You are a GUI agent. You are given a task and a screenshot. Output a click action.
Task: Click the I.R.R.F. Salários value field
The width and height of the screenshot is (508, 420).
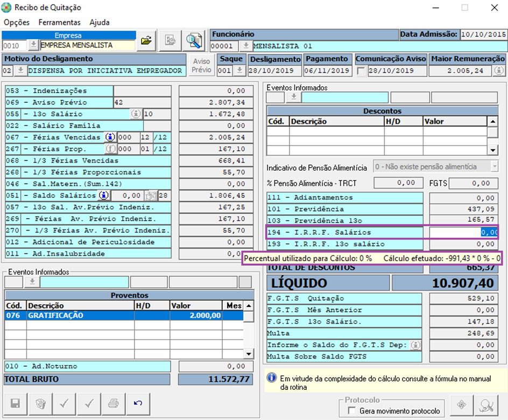click(463, 233)
